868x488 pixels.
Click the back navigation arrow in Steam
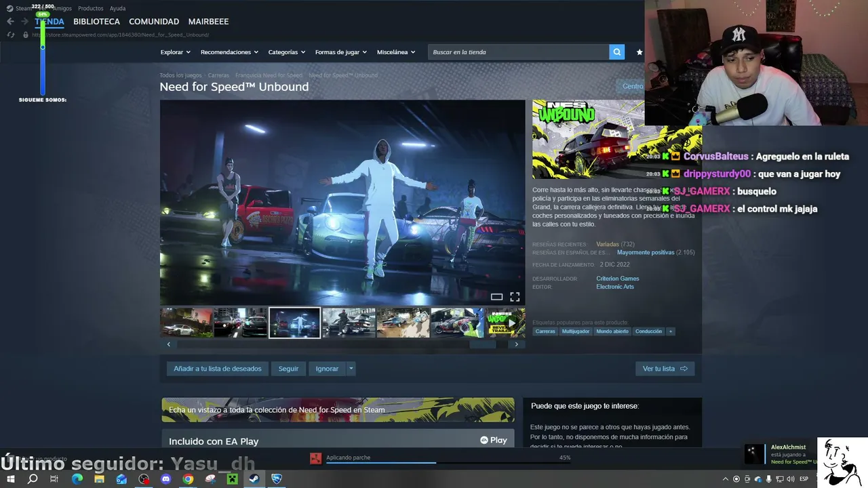(x=10, y=22)
